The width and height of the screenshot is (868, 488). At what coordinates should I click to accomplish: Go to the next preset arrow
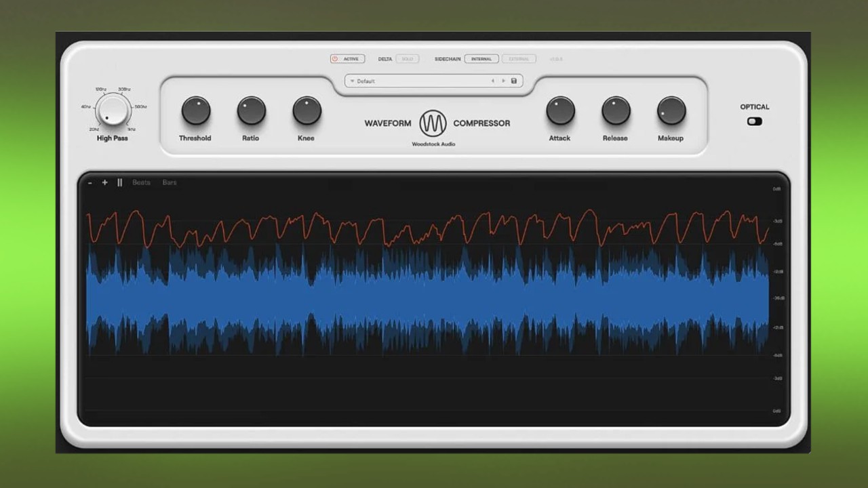[x=503, y=80]
